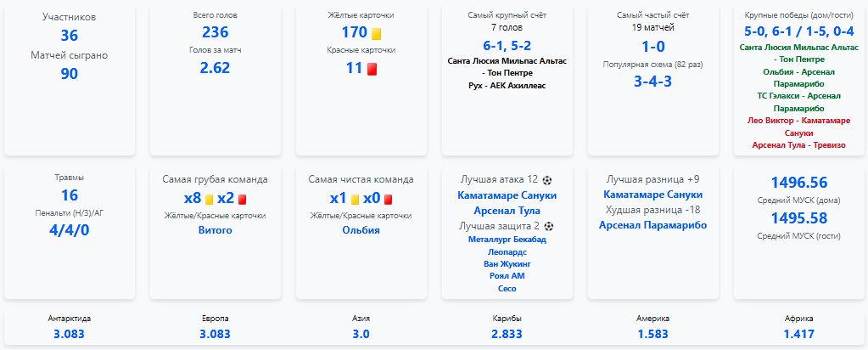Click the red card icon beside 11
The height and width of the screenshot is (350, 868).
coord(372,69)
